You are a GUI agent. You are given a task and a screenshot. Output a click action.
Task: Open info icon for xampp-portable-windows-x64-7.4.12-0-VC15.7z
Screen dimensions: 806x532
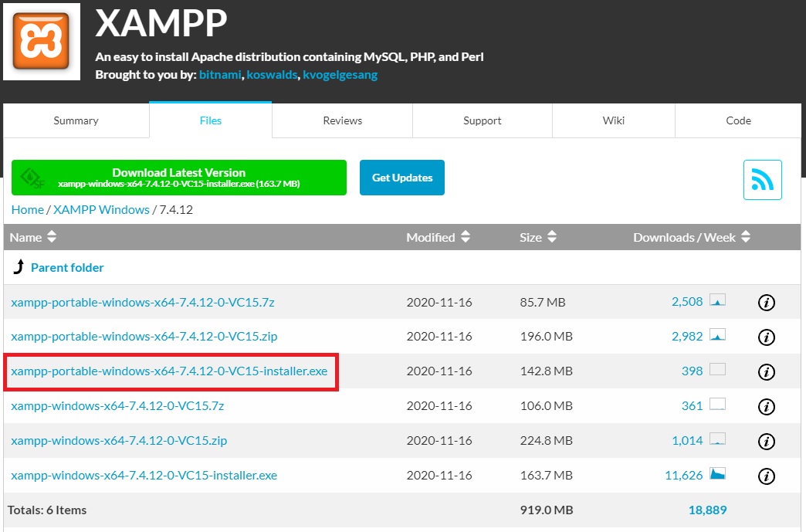tap(767, 303)
